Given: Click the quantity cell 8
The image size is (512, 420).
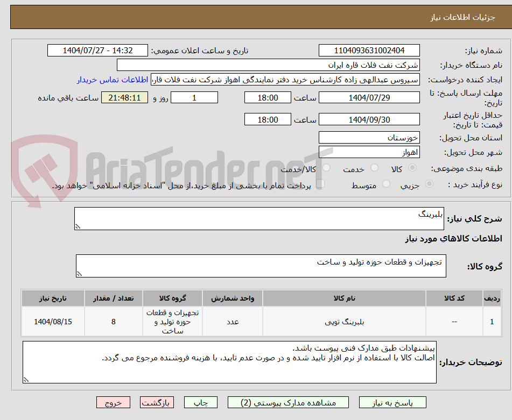Looking at the screenshot, I should click(x=113, y=322).
